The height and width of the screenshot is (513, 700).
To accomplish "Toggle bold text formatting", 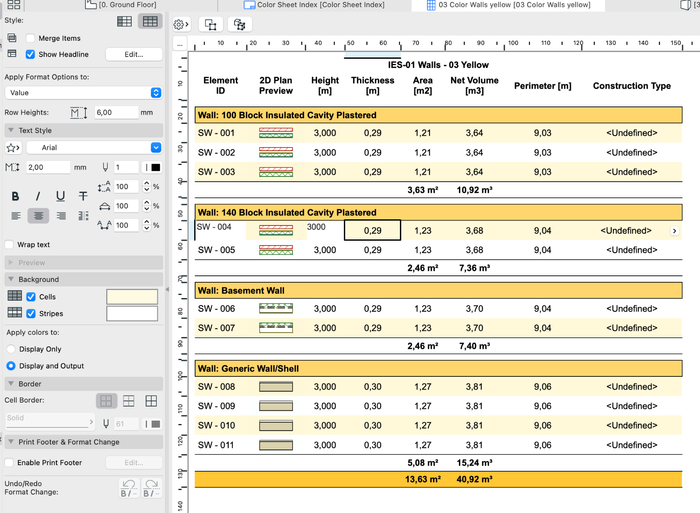I will [15, 196].
